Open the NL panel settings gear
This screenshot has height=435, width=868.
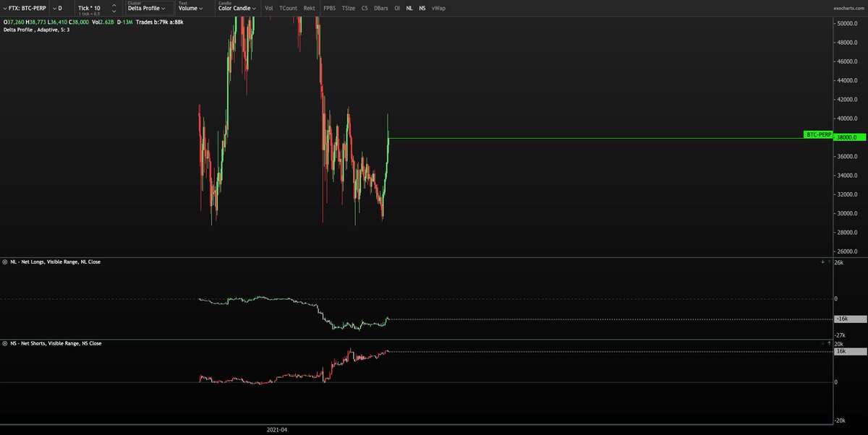click(x=5, y=262)
